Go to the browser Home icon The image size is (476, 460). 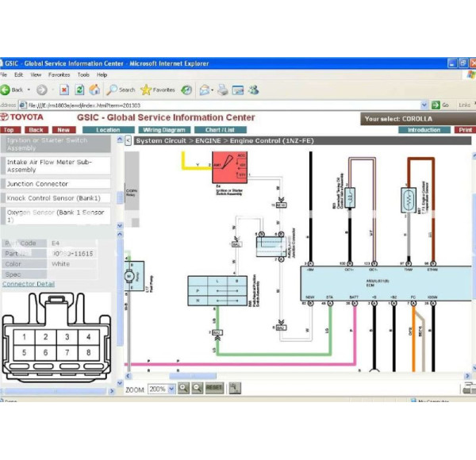tap(94, 90)
